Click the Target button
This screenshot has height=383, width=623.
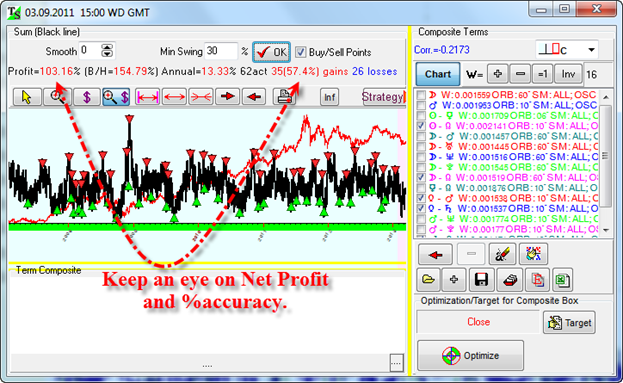[569, 323]
